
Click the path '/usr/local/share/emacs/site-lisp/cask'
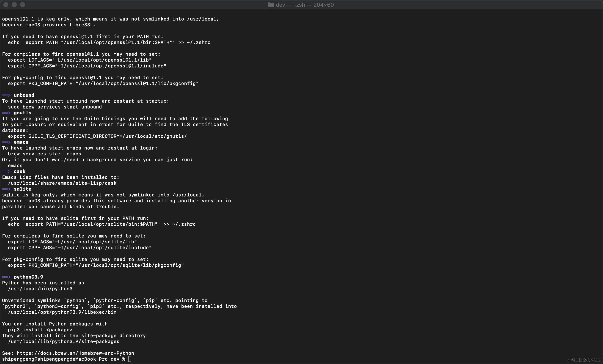click(x=62, y=183)
